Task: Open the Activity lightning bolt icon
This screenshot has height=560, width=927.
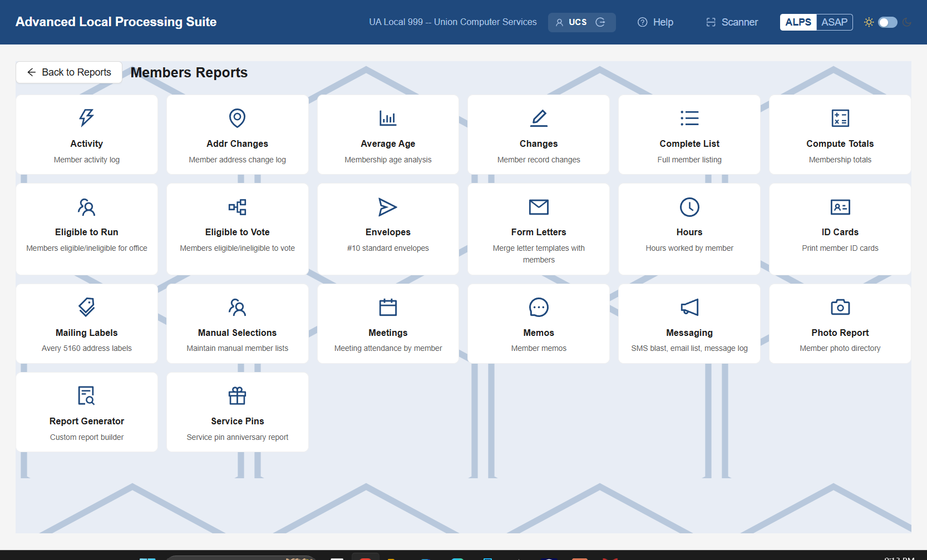Action: [x=86, y=118]
